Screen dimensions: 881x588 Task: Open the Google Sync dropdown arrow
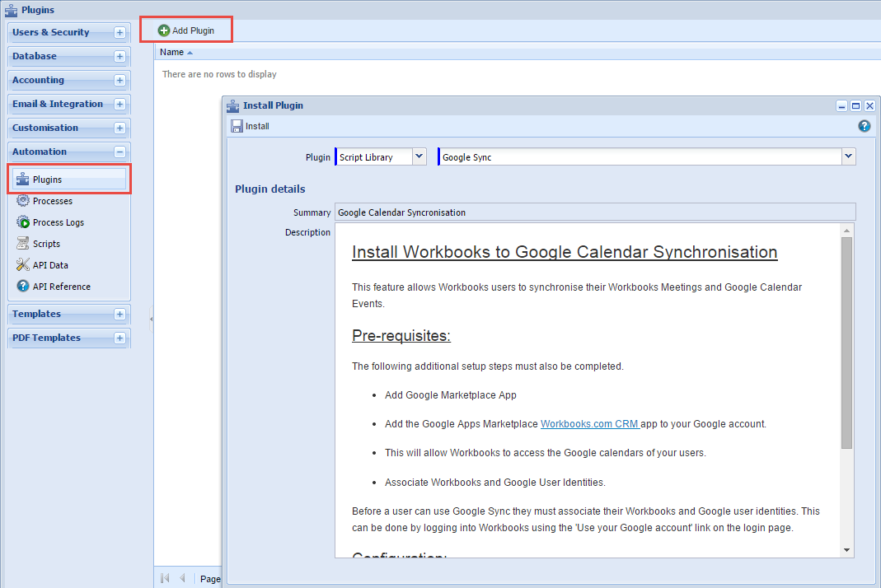(848, 156)
